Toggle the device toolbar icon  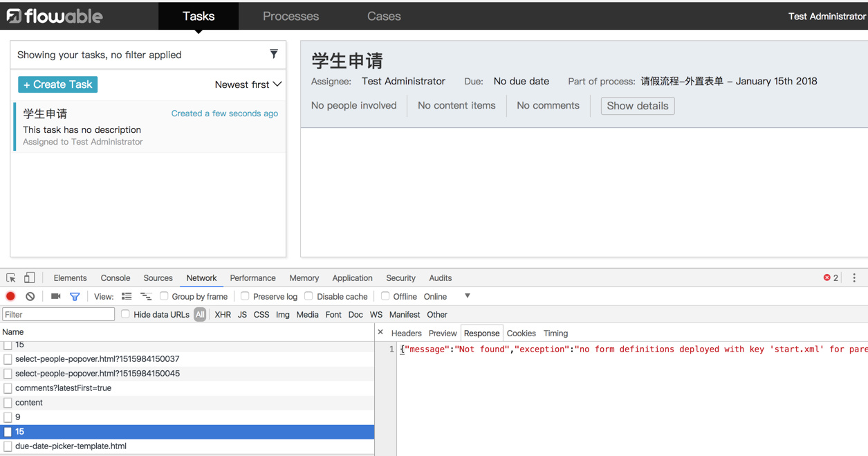[30, 277]
